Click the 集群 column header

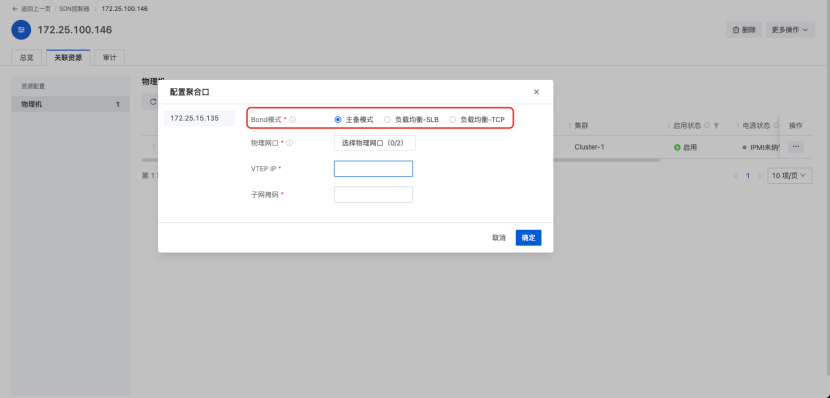tap(581, 126)
